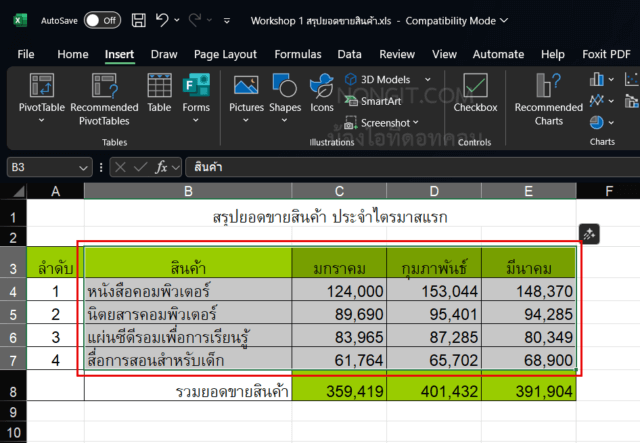Open the Shapes gallery

(x=284, y=98)
